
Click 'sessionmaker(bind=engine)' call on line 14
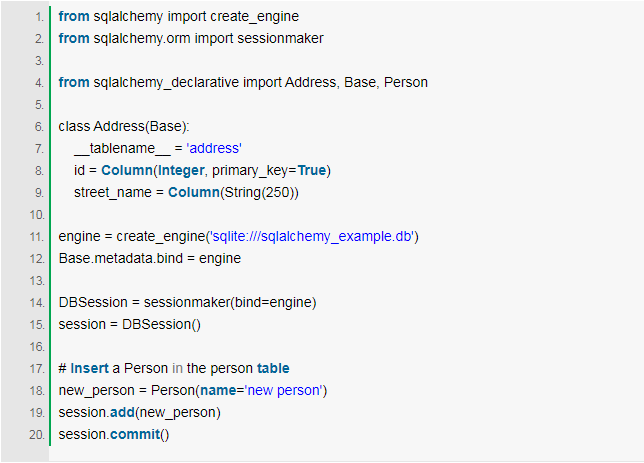230,301
